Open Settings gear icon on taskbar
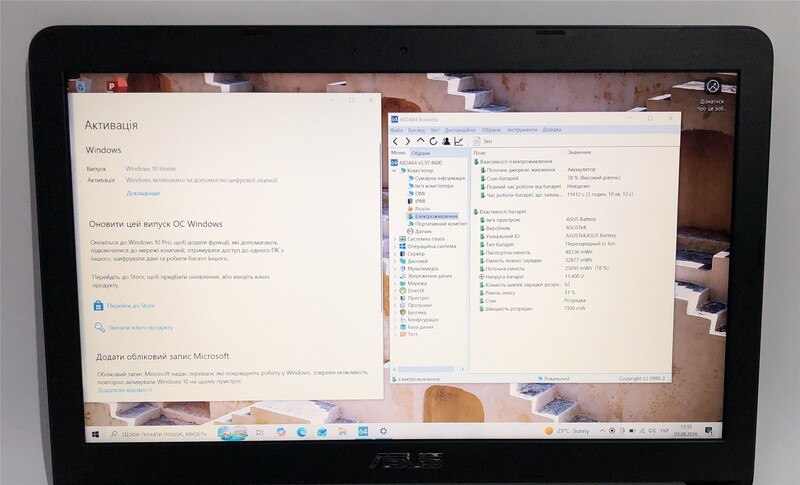The height and width of the screenshot is (485, 800). (383, 431)
